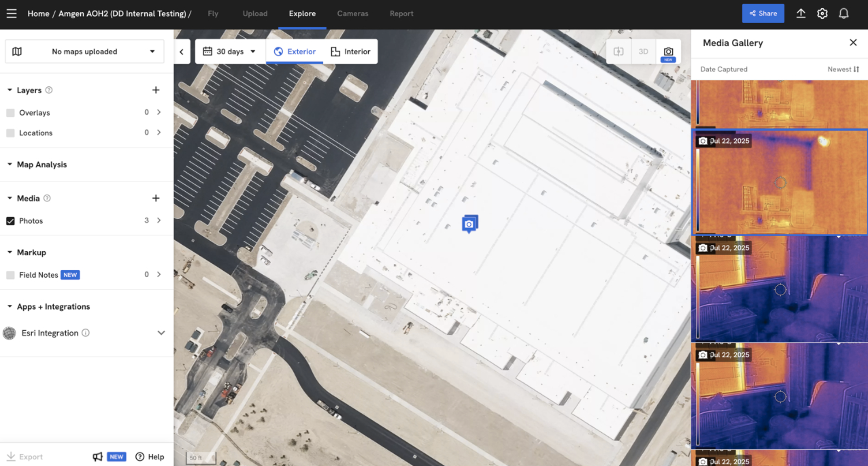Open the media gallery camera icon
This screenshot has height=466, width=868.
tap(668, 52)
